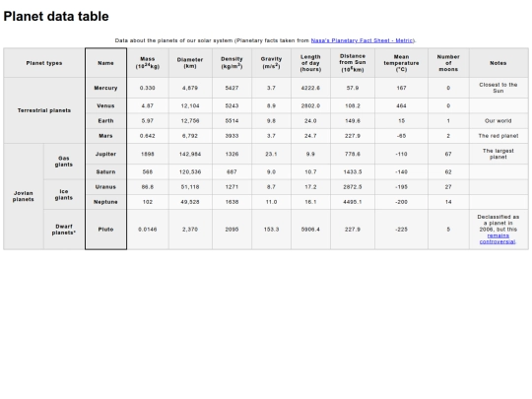Click the 'Ice giants' subgroup cell

64,195
